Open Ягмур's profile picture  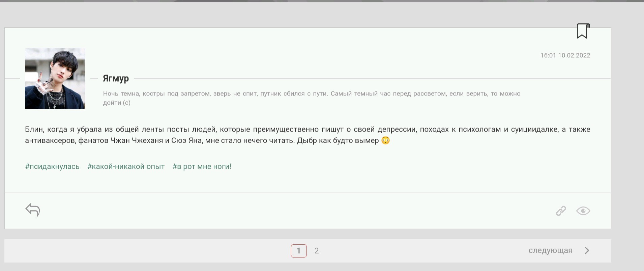tap(55, 78)
